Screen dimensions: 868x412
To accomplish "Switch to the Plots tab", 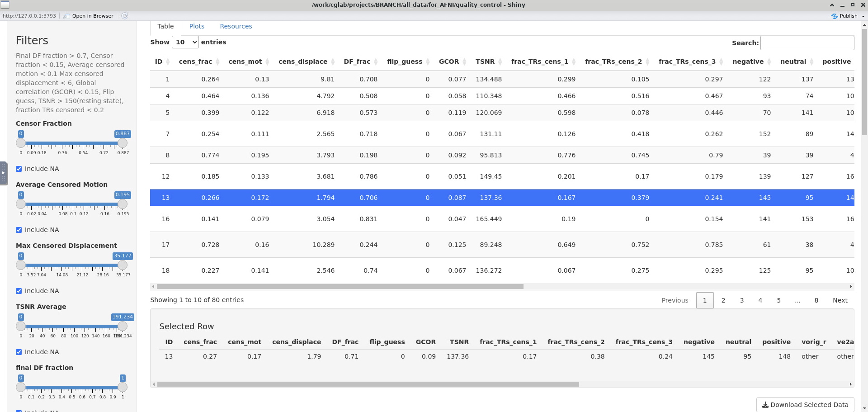I will (197, 26).
